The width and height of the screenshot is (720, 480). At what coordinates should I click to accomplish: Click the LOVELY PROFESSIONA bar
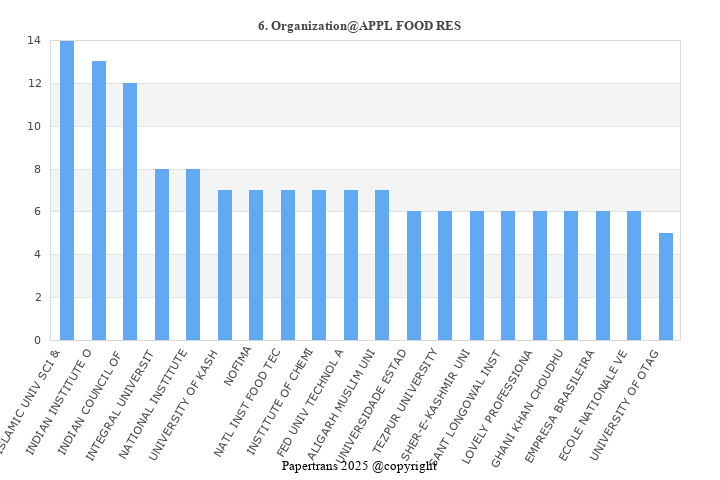coord(540,276)
